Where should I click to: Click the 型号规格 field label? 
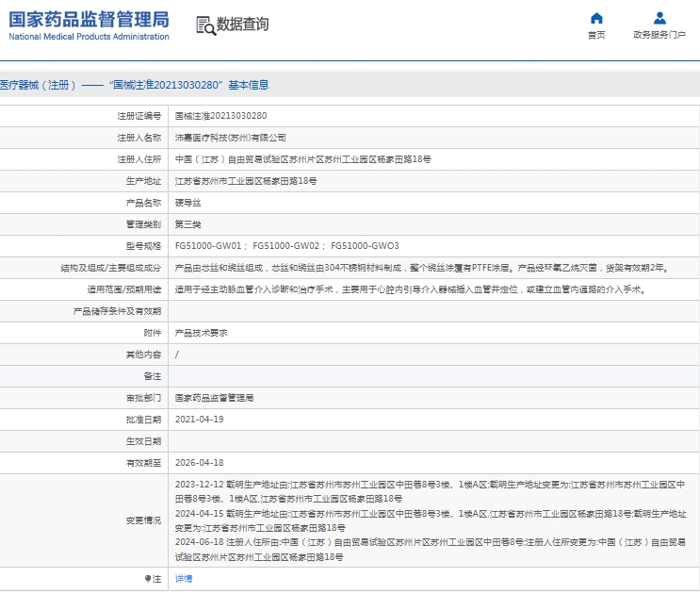coord(143,246)
